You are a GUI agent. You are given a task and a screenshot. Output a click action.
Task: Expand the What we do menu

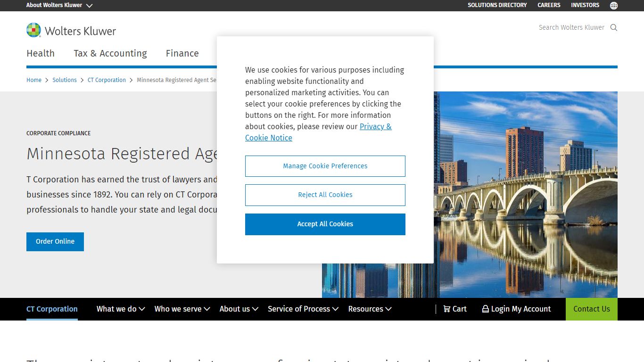tap(121, 309)
